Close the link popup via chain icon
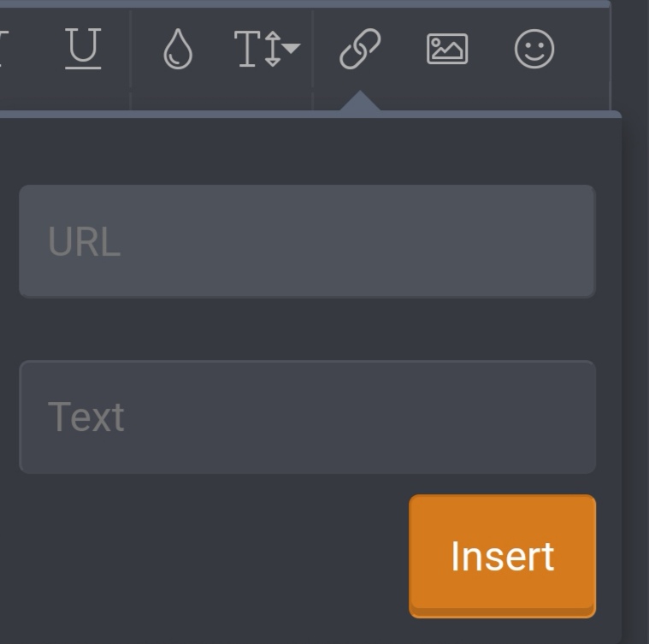The width and height of the screenshot is (649, 644). click(x=360, y=50)
